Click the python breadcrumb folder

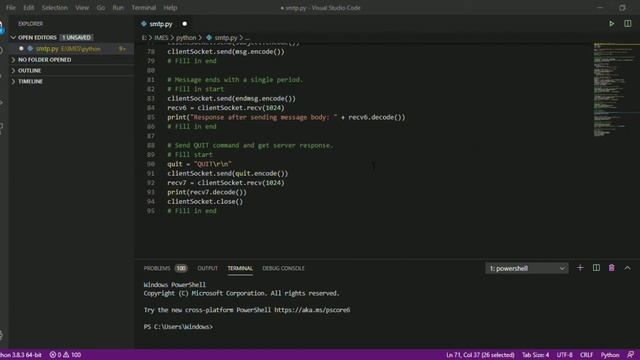point(186,38)
